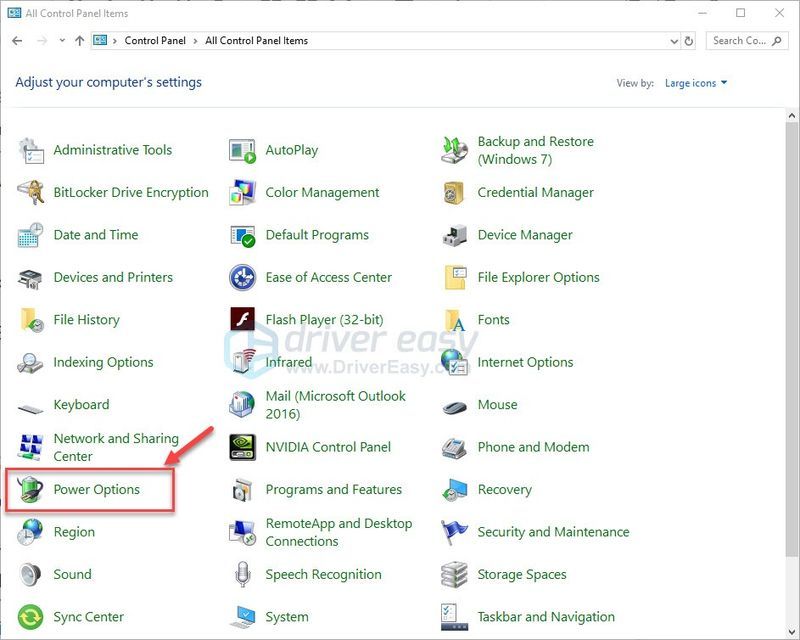
Task: Open the Taskbar and Navigation icon
Action: click(454, 617)
